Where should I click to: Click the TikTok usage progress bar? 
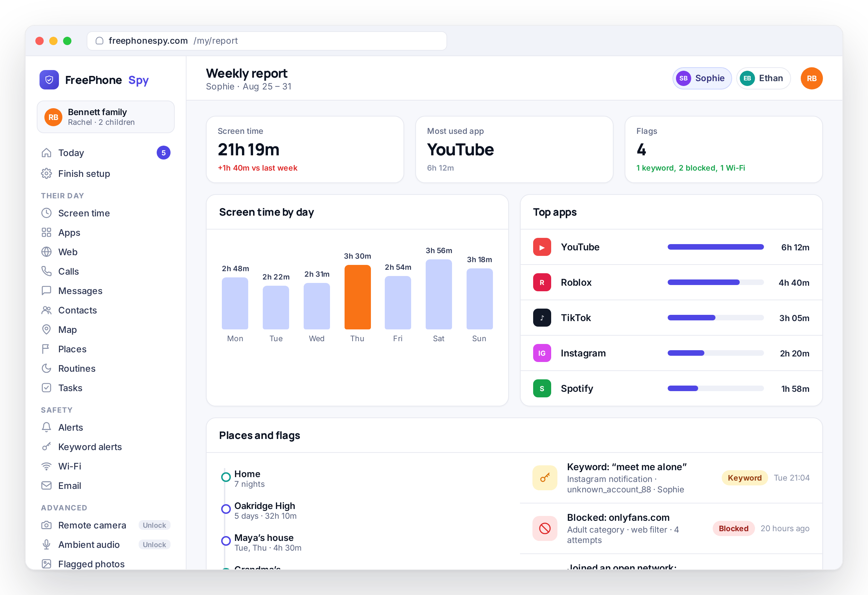715,318
